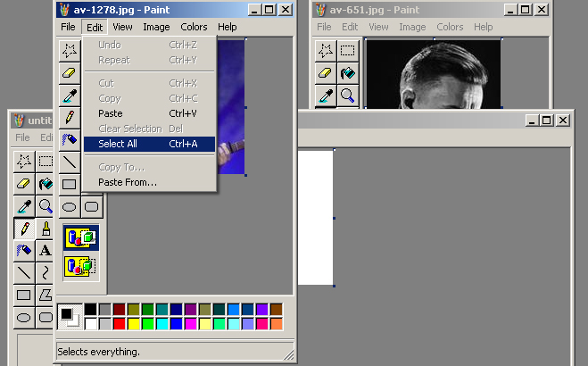Open Colors menu in av-651.jpg window
The image size is (588, 366).
coord(450,27)
